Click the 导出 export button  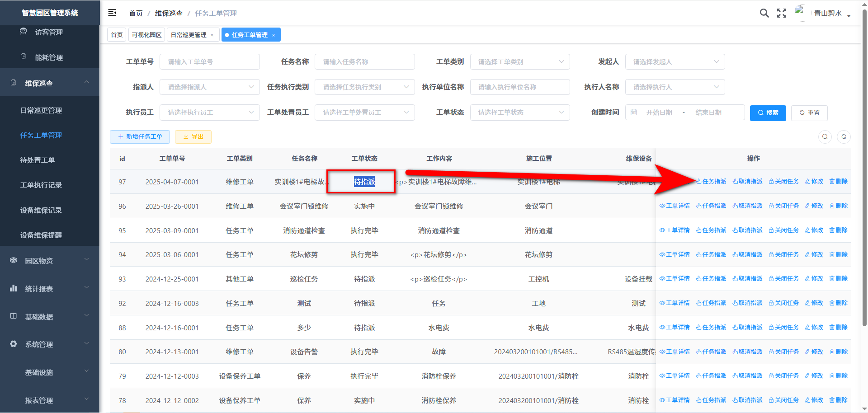point(193,137)
